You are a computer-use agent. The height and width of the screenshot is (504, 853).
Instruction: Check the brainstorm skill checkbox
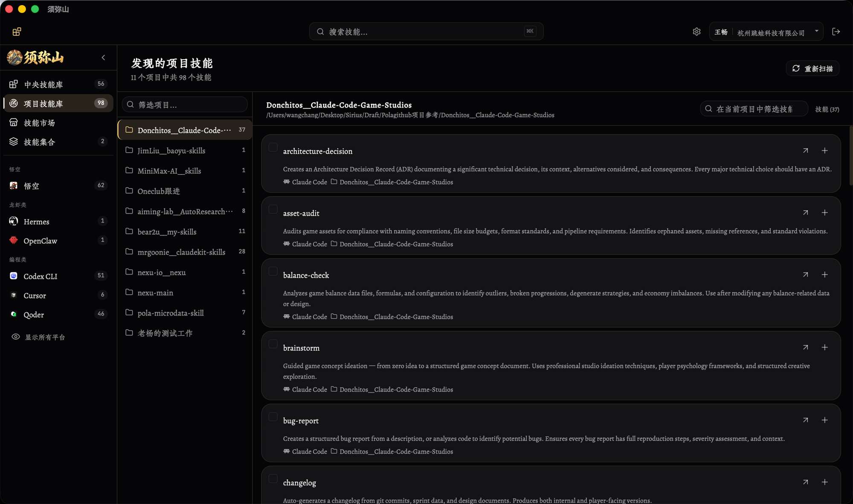[273, 344]
